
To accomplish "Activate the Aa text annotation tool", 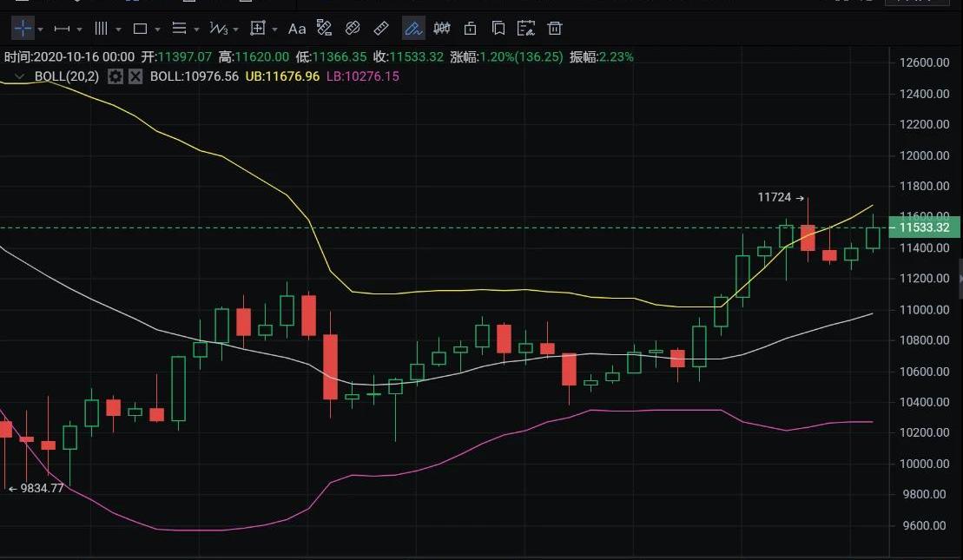I will tap(297, 29).
